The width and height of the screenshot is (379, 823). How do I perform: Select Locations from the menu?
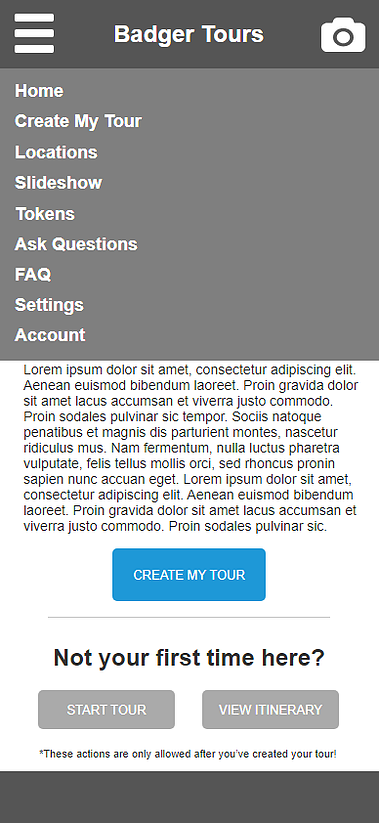(56, 152)
